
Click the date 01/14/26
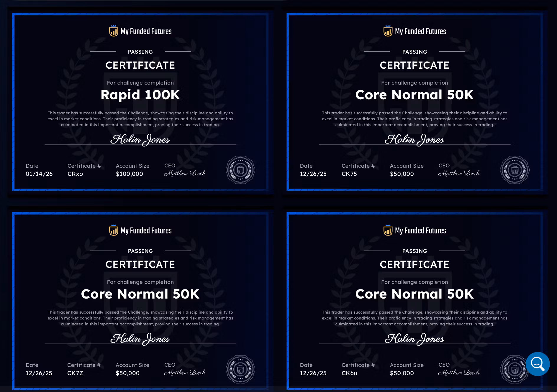(x=39, y=174)
